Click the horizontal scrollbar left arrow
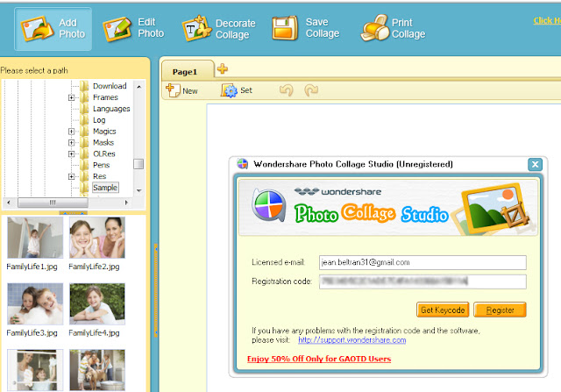The image size is (561, 392). point(9,203)
